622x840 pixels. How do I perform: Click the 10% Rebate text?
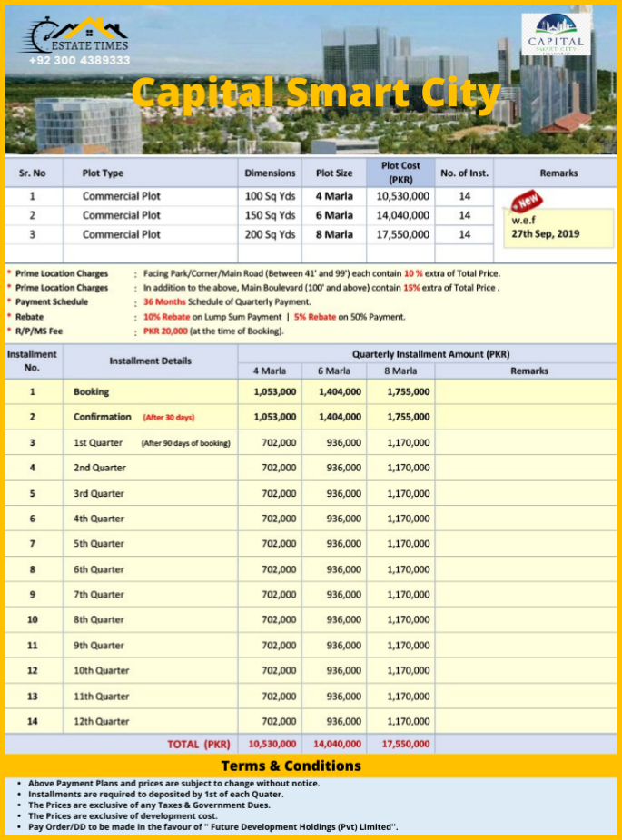point(166,317)
